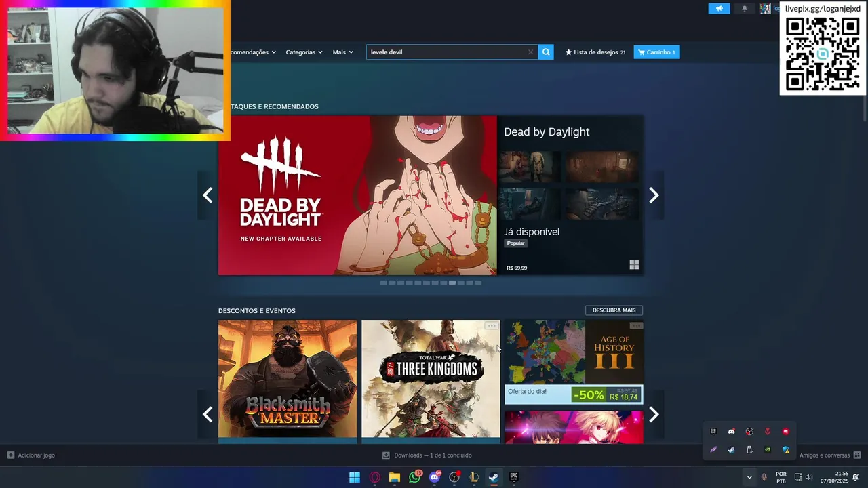Click the -50% discount badge

(x=589, y=395)
